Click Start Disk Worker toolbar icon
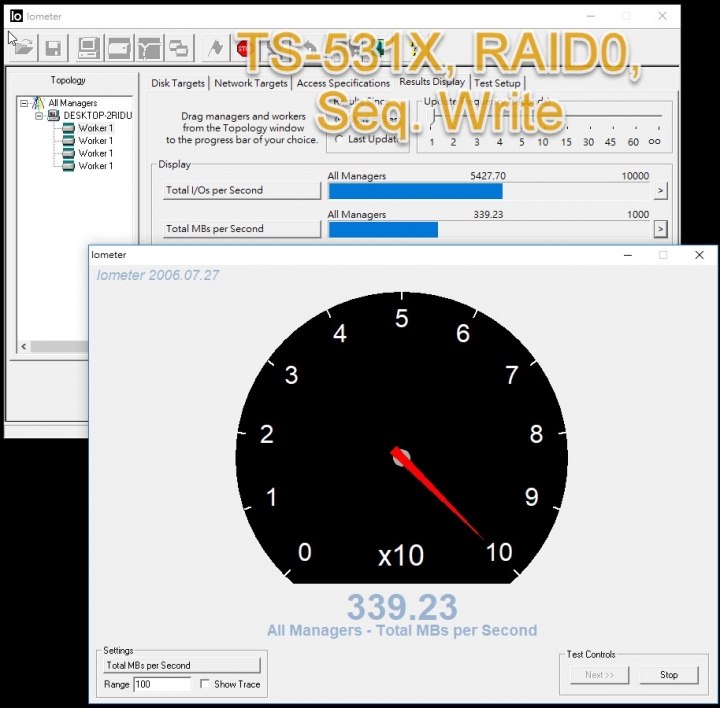Viewport: 720px width, 708px height. coord(118,47)
